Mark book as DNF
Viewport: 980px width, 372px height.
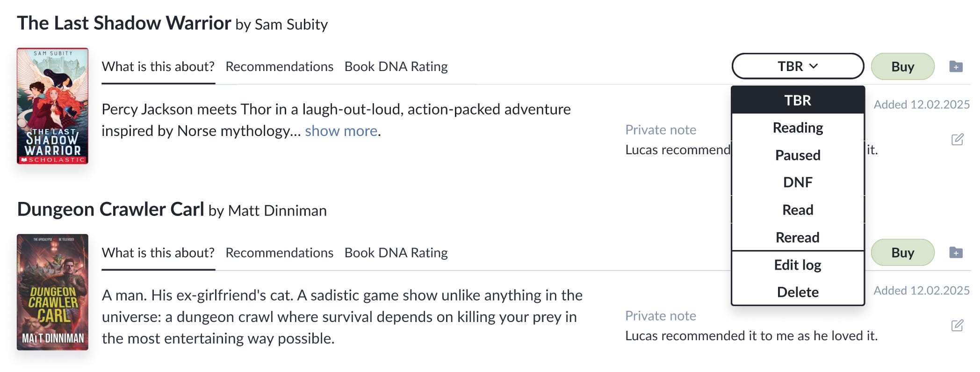(x=797, y=182)
